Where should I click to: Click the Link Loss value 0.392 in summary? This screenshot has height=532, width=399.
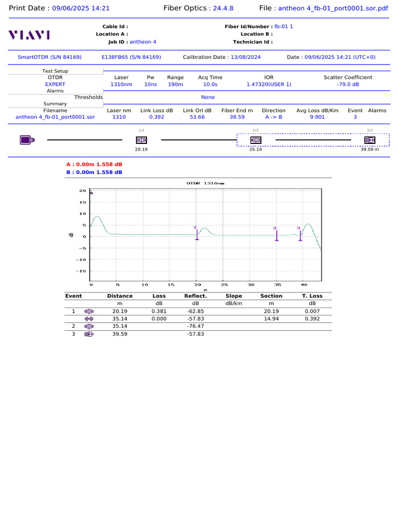(x=157, y=117)
